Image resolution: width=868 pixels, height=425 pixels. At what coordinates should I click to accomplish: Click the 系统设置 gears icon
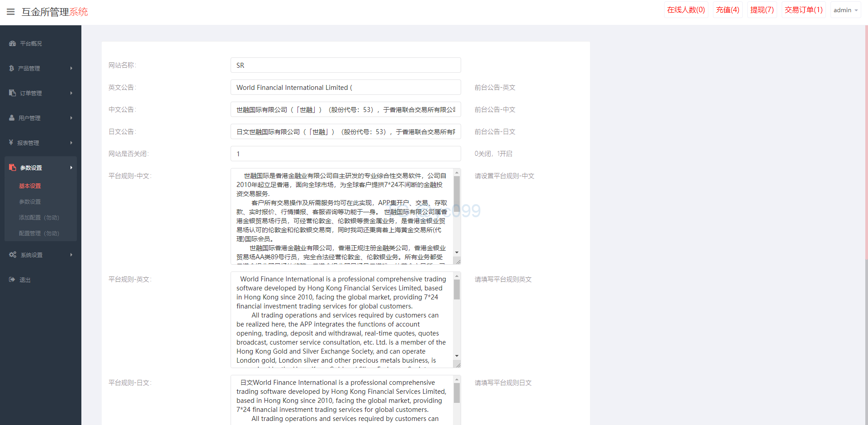[13, 255]
